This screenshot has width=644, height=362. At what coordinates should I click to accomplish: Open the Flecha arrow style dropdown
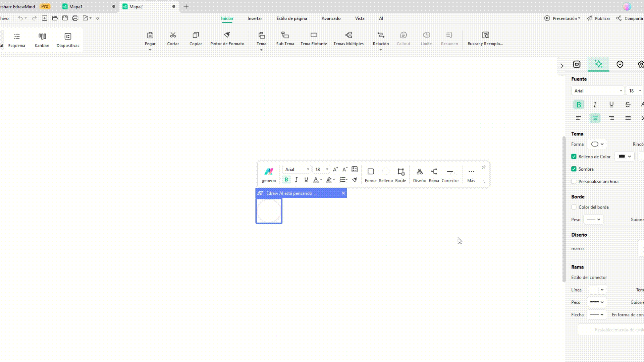597,314
